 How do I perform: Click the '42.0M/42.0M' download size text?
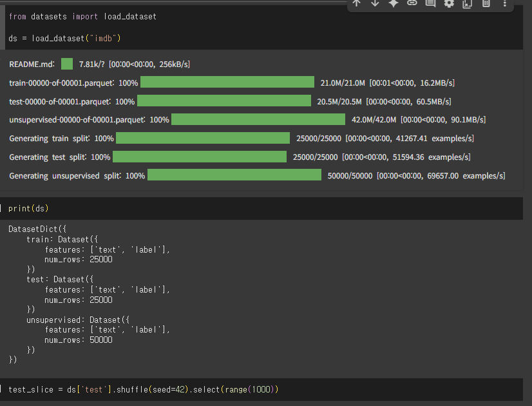[x=374, y=120]
